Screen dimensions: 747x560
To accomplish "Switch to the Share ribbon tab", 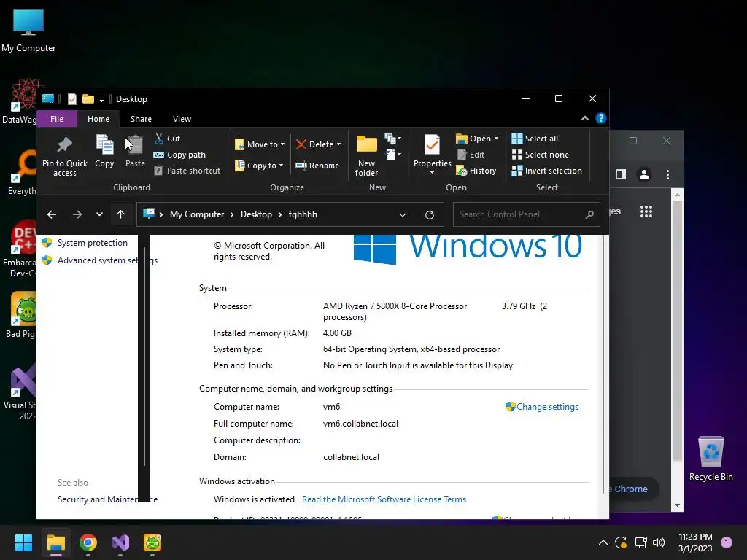I will (x=141, y=119).
